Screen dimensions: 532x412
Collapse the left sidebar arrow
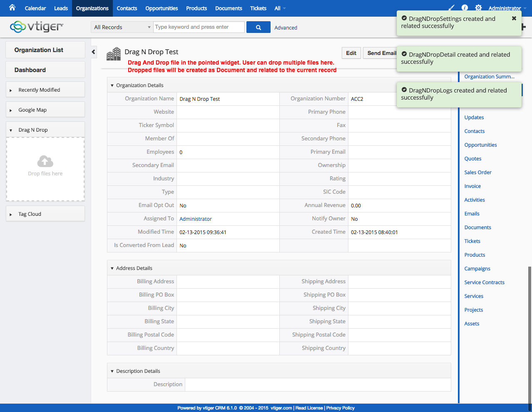pyautogui.click(x=93, y=52)
